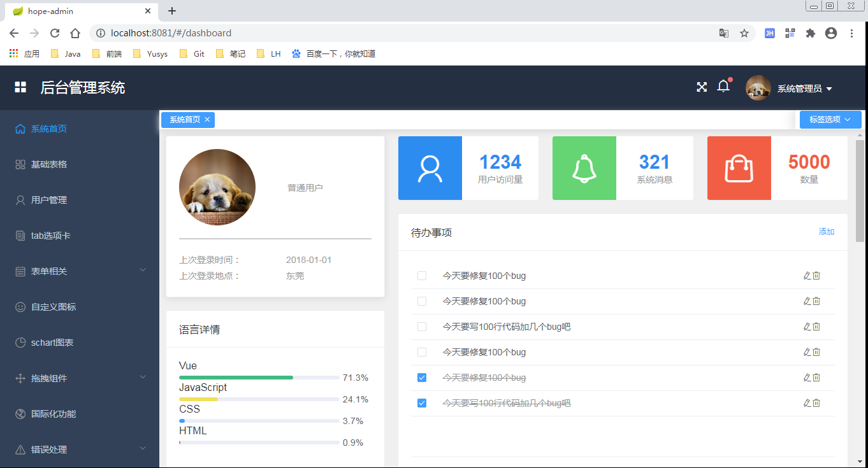868x468 pixels.
Task: Switch to the 系统首页 tab
Action: click(x=184, y=119)
